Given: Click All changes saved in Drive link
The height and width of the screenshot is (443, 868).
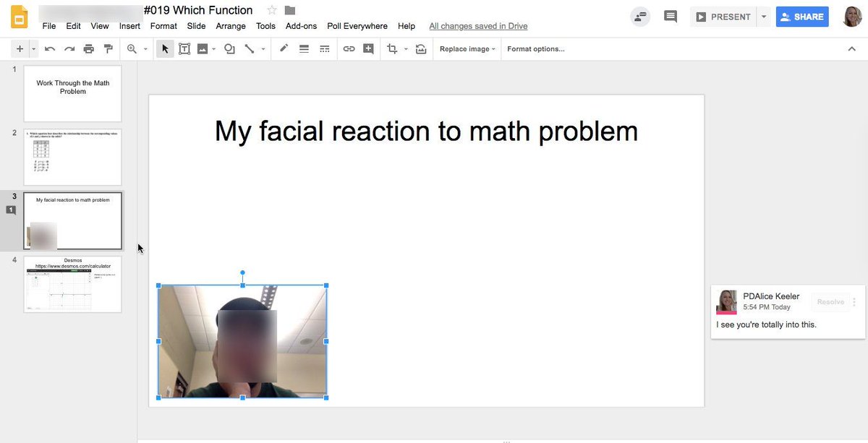Looking at the screenshot, I should (478, 26).
